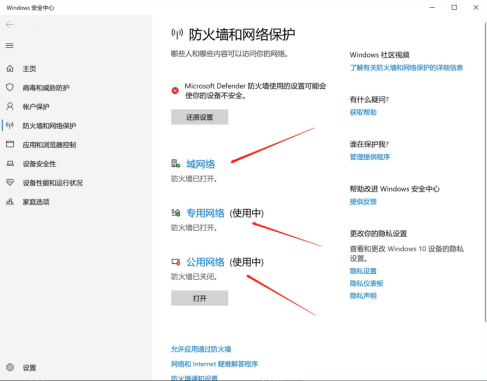Open the 公用网络 link

pos(205,262)
